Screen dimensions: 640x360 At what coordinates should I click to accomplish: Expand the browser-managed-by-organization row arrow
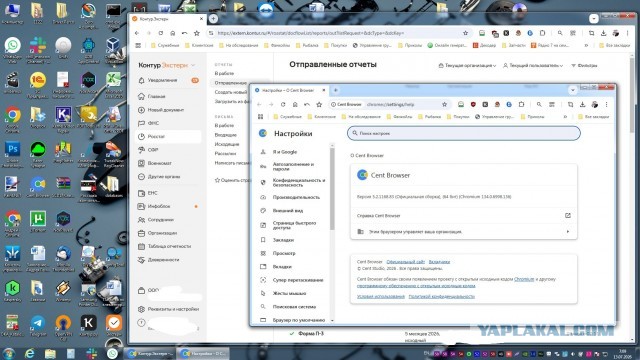tap(568, 231)
